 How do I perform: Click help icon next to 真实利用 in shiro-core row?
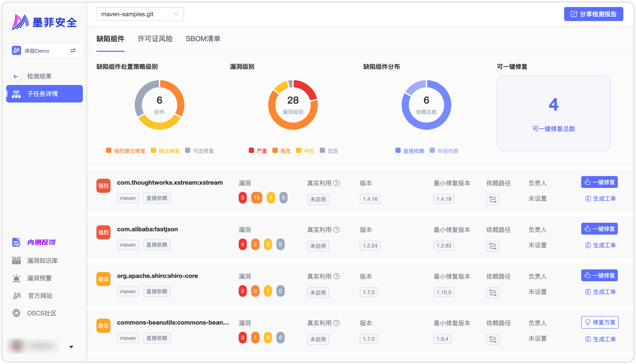tap(337, 276)
